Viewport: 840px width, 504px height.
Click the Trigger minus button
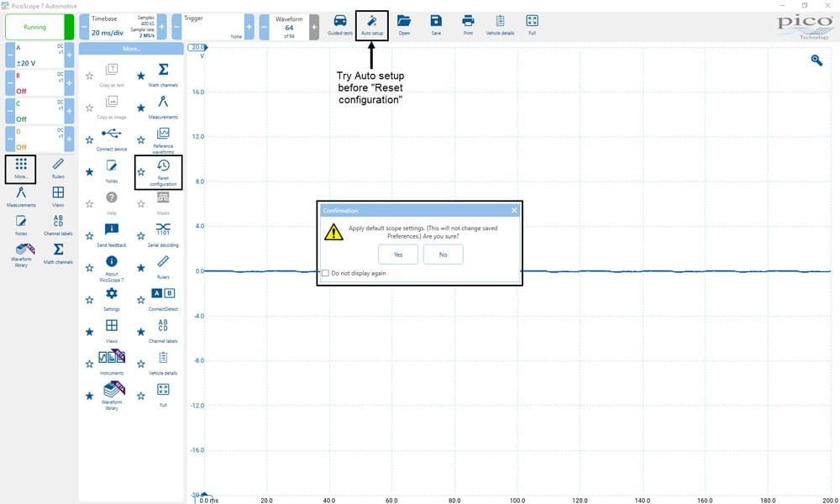click(176, 27)
